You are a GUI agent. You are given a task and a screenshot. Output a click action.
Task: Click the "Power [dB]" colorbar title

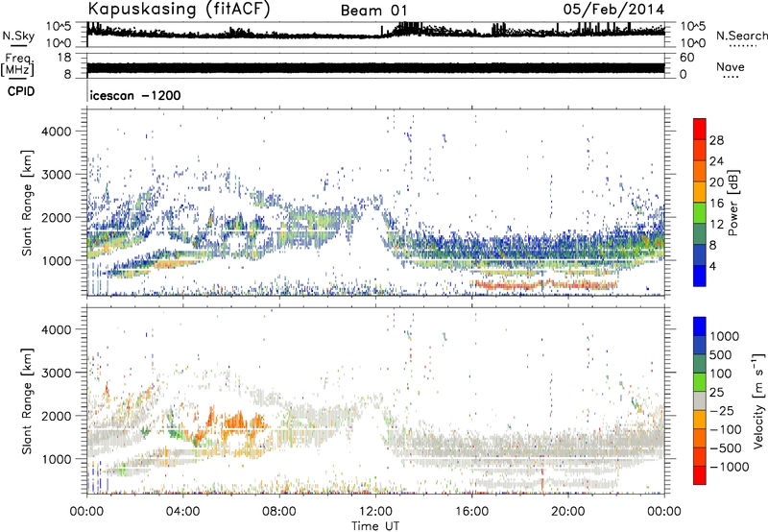point(732,203)
